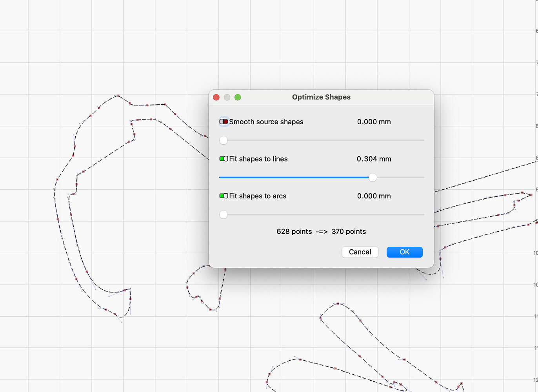Turn off Fit shapes to arcs
This screenshot has height=392, width=538.
(223, 196)
